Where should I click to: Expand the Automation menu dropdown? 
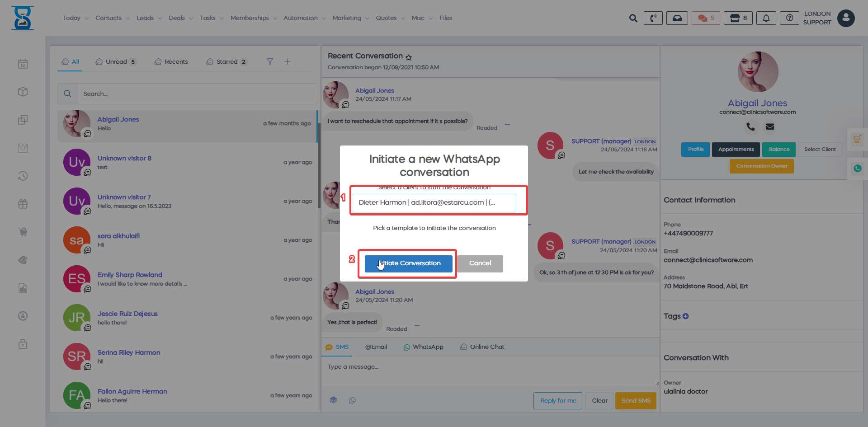coord(304,18)
